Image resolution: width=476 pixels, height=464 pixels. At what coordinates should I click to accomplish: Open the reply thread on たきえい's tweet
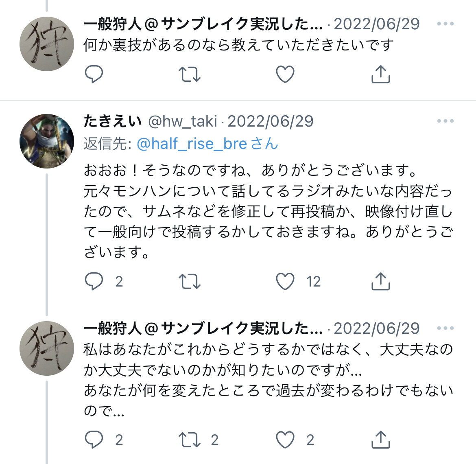coord(94,281)
